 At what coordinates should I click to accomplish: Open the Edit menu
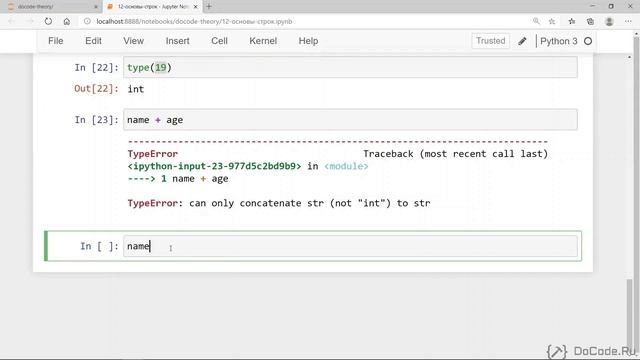(x=93, y=41)
